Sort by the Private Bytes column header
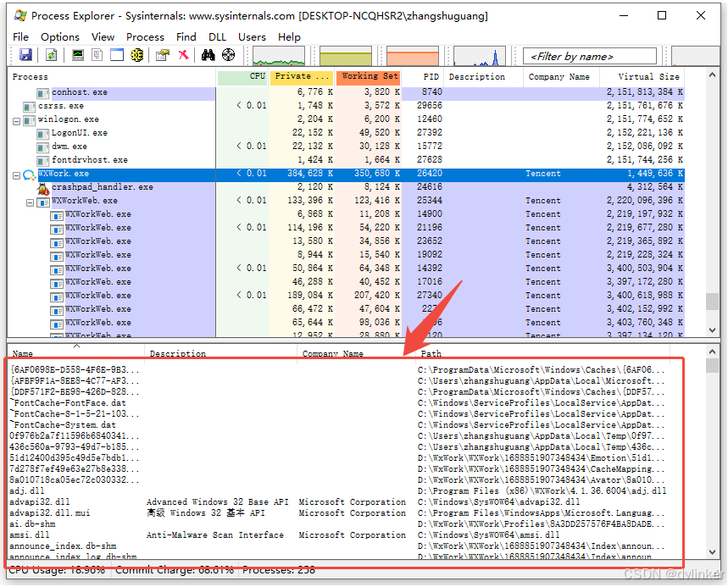The image size is (728, 587). 302,76
